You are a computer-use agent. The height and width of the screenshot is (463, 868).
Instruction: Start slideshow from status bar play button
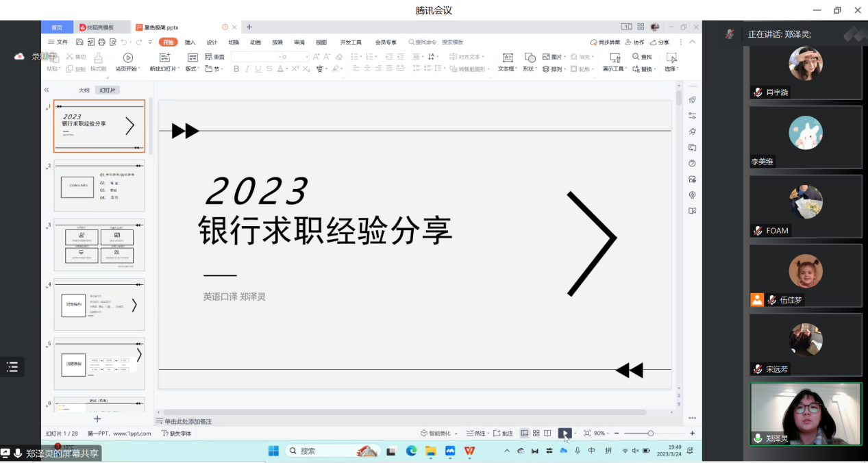[x=564, y=433]
